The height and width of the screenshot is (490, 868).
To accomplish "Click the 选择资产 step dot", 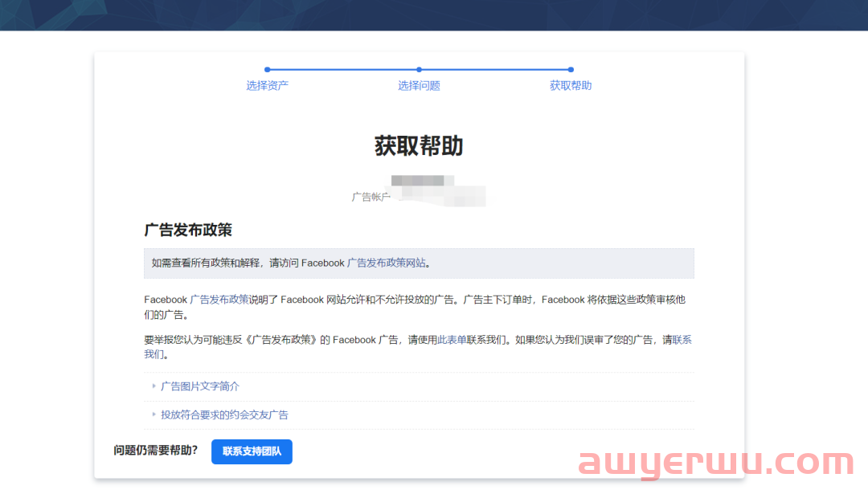I will [267, 70].
